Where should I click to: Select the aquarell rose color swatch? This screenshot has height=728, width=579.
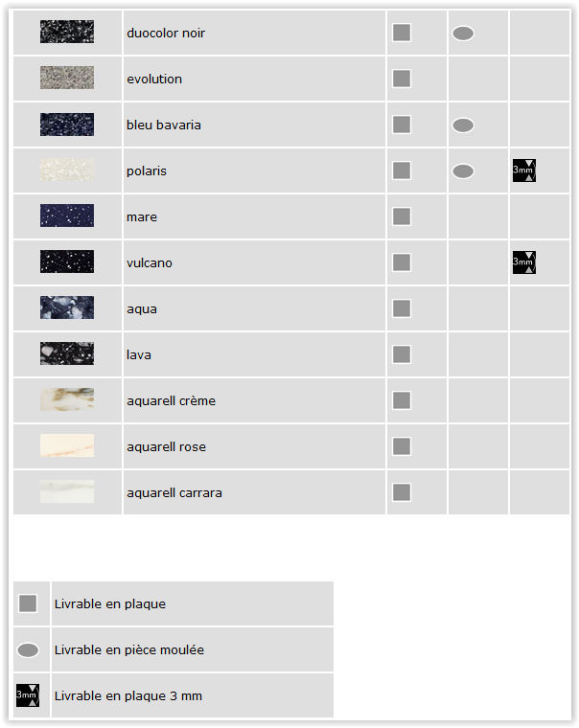(x=67, y=445)
